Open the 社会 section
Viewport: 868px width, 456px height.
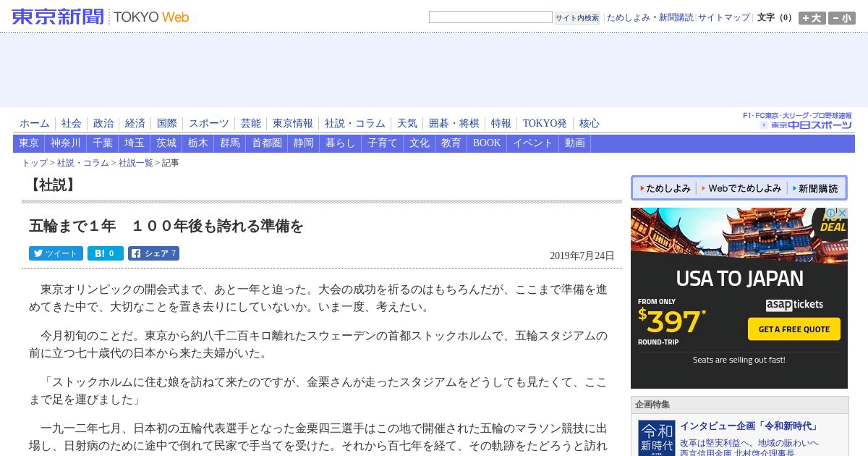[x=72, y=124]
